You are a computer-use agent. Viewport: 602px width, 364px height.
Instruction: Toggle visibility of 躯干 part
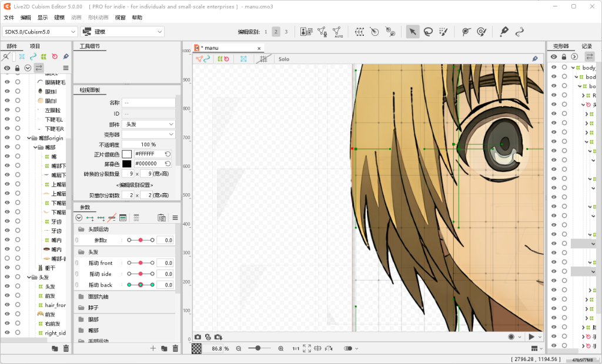[x=7, y=268]
